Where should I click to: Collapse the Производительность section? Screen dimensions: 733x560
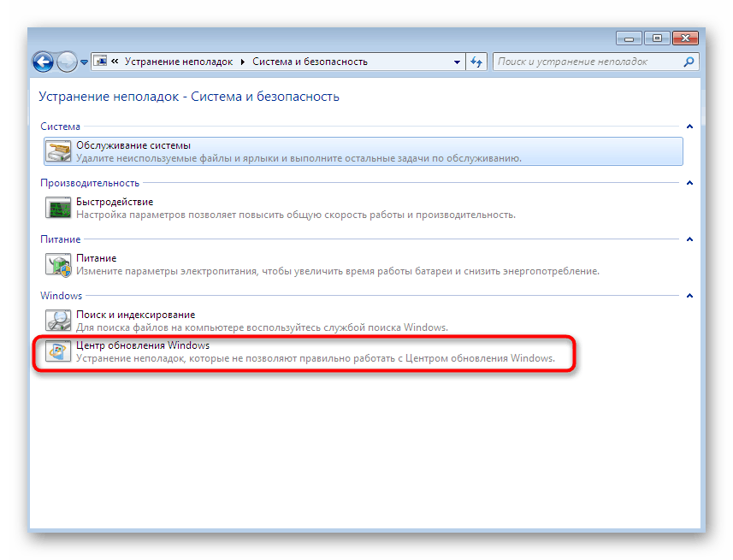(689, 182)
